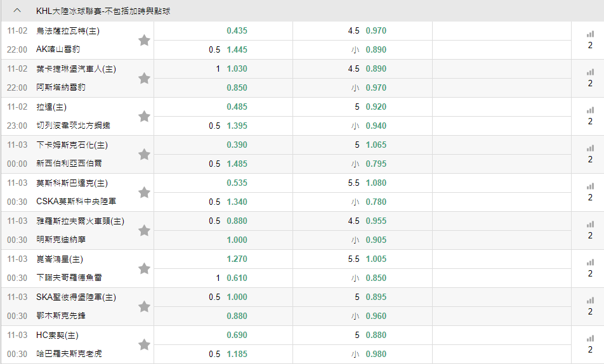The image size is (604, 364).
Task: Favorite the 烏法薩拉瓦特 vs AK喀山雪豹 match star
Action: (144, 40)
